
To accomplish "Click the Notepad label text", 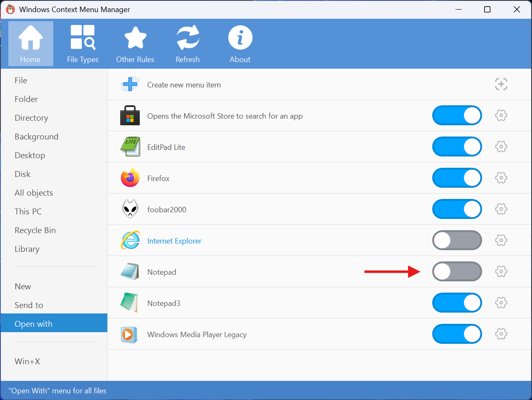I will [162, 272].
